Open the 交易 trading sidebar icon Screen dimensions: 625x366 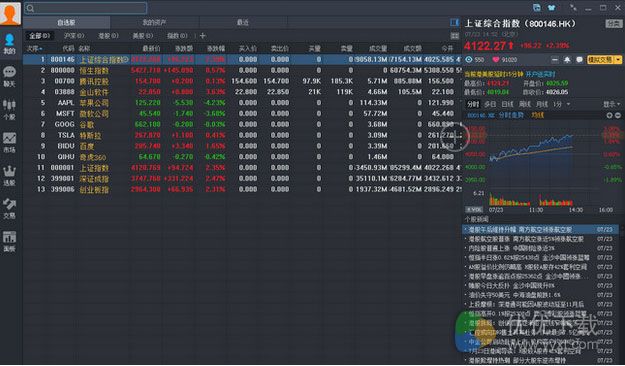point(9,209)
